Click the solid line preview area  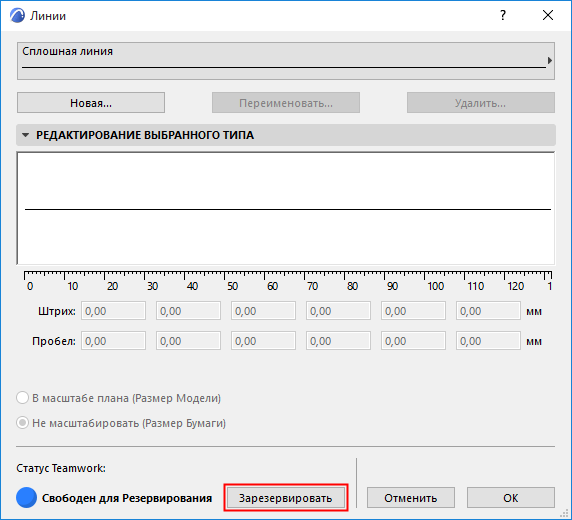pos(286,209)
